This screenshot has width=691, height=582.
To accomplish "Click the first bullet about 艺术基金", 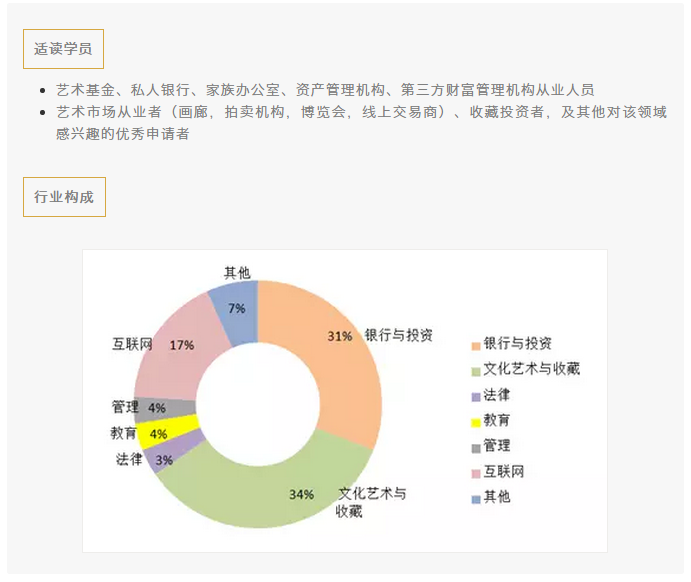I will 325,90.
